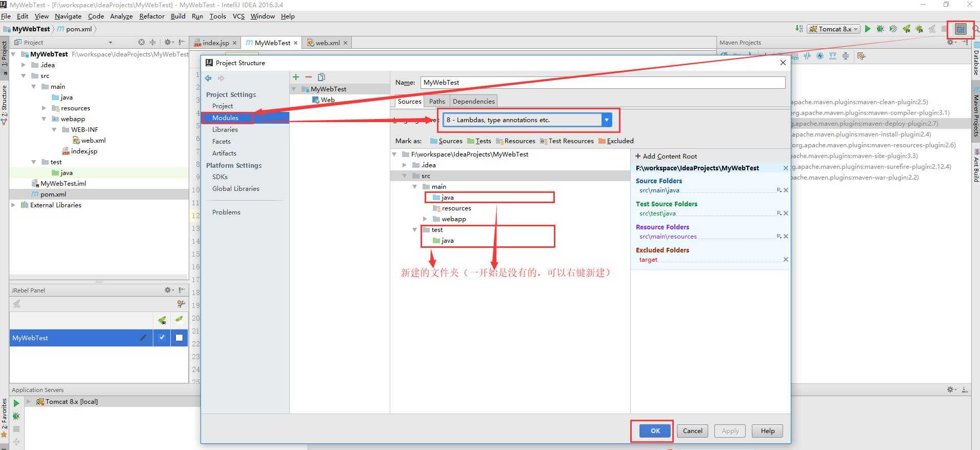Debug application server bug icon

16,416
